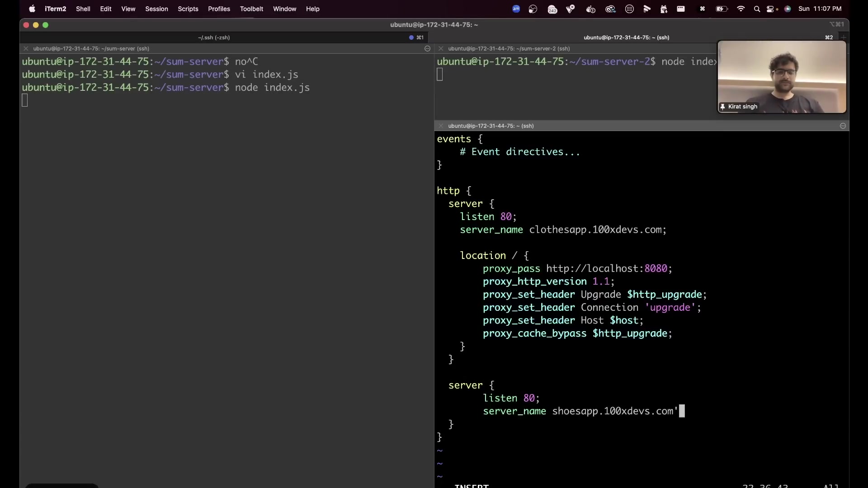The height and width of the screenshot is (488, 868).
Task: Click the Zoom icon in menu bar
Action: coord(516,9)
